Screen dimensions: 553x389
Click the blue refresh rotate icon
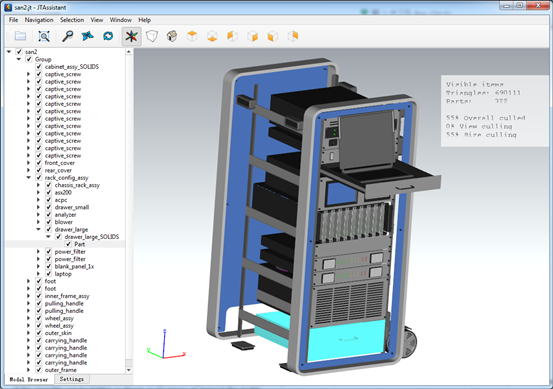pos(108,36)
